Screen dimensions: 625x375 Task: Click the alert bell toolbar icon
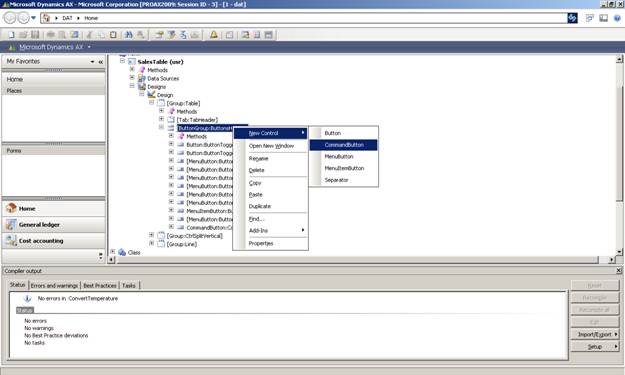pyautogui.click(x=214, y=35)
